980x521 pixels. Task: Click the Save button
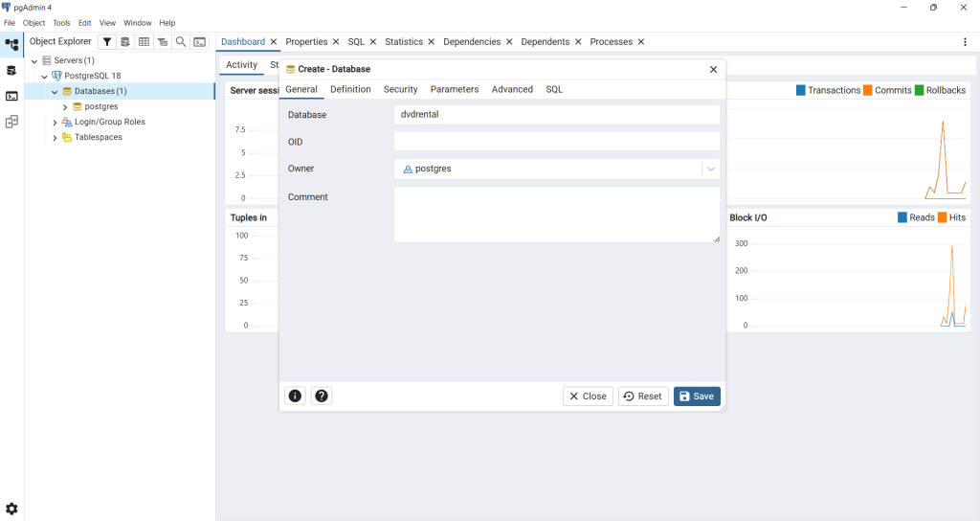click(697, 396)
